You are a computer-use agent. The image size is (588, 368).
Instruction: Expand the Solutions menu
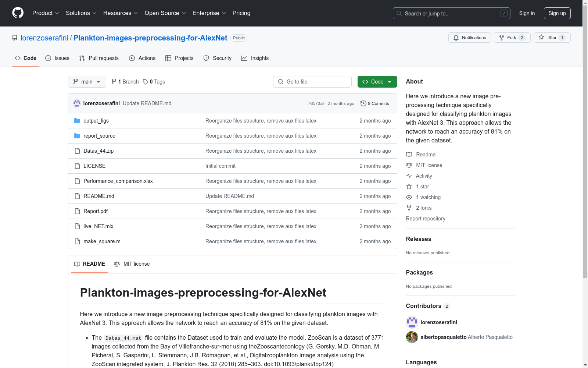[x=81, y=13]
